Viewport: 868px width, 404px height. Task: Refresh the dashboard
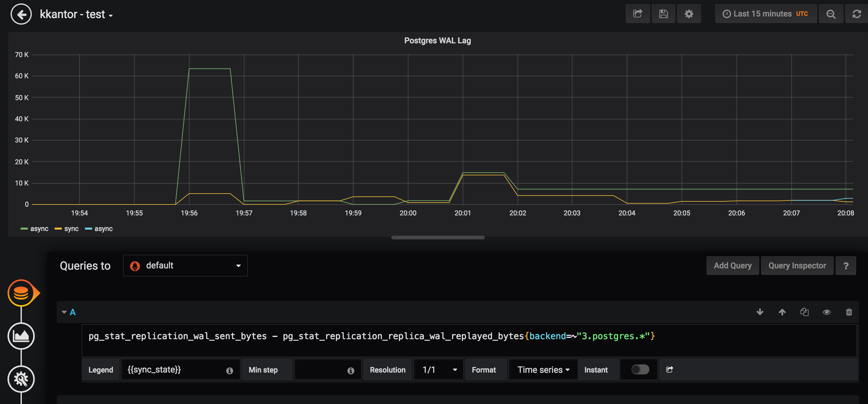tap(856, 14)
